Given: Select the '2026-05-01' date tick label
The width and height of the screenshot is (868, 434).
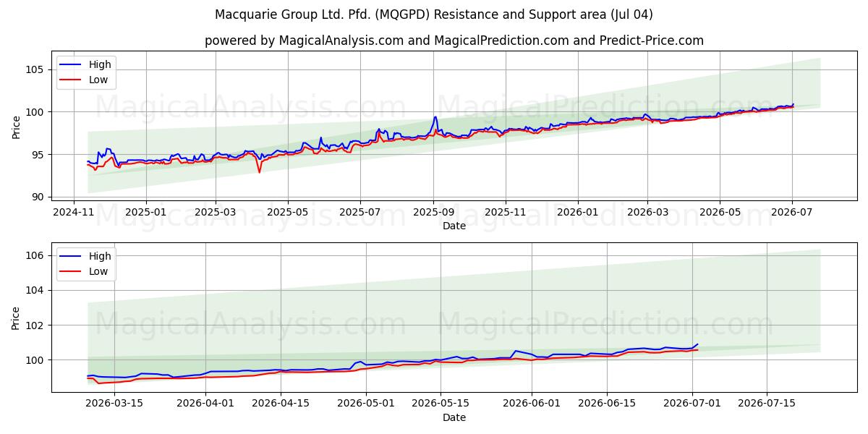Looking at the screenshot, I should click(x=365, y=404).
